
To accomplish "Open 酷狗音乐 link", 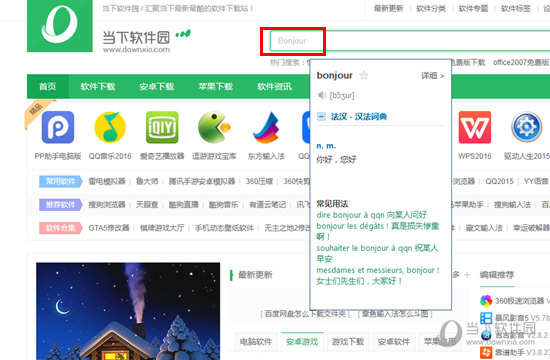I will tap(223, 205).
